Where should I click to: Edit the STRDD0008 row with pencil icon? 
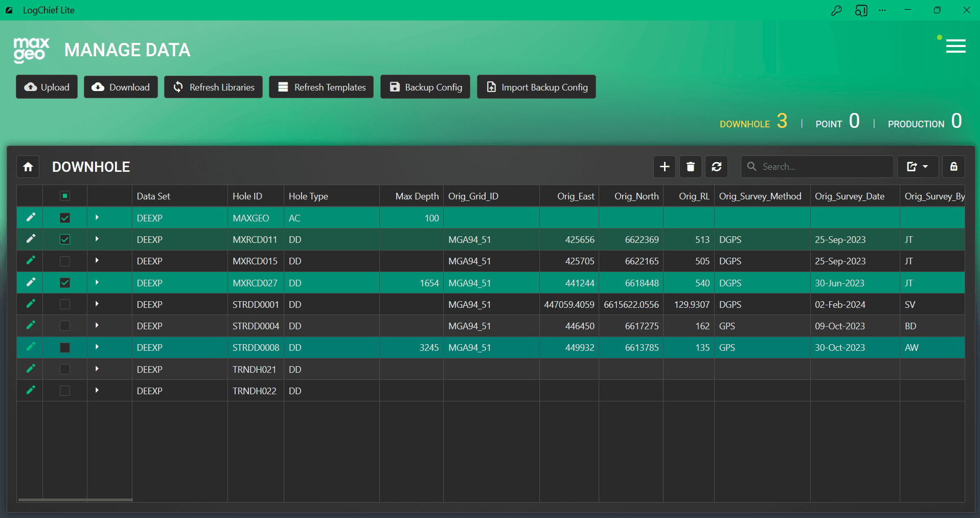(x=31, y=347)
